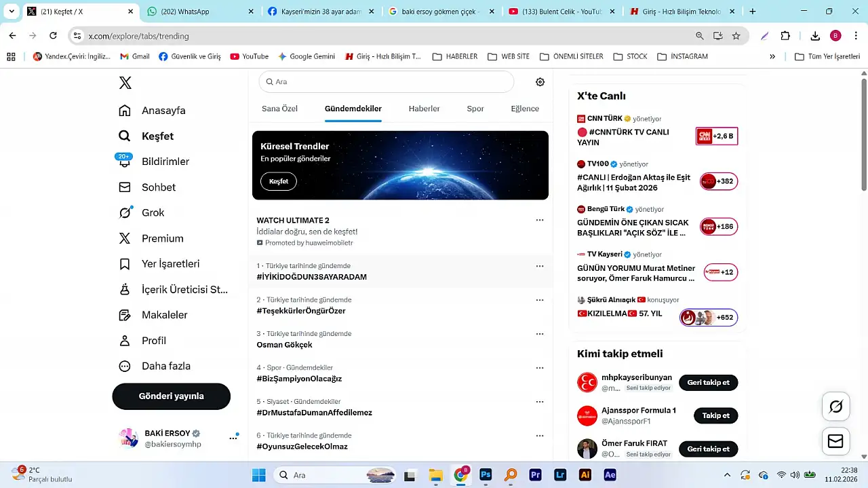Bookmark this page with star icon
Screen dimensions: 868x488
tap(736, 36)
